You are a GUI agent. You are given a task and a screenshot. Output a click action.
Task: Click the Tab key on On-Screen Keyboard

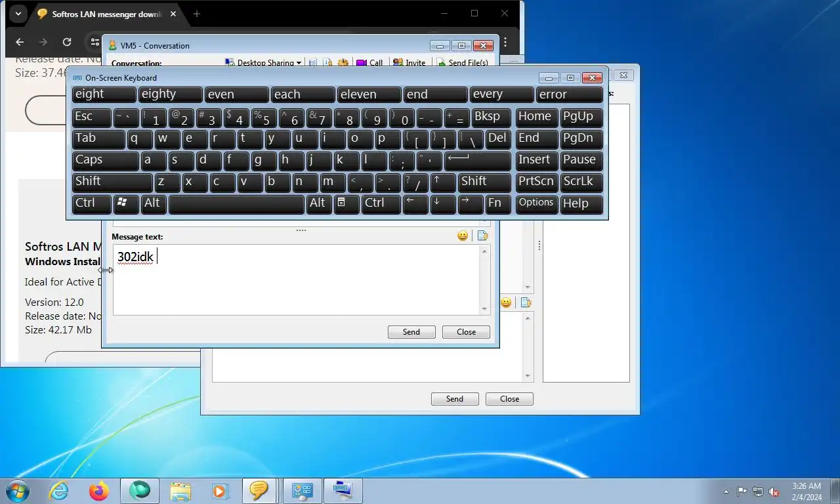pyautogui.click(x=98, y=138)
